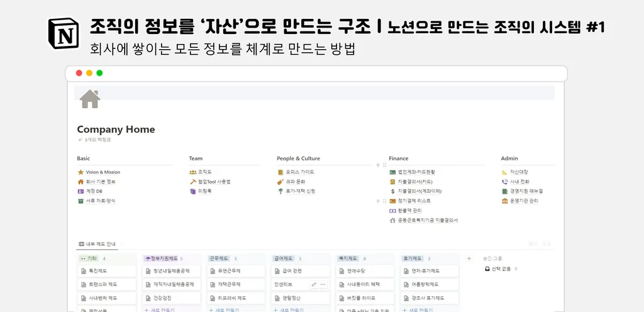Open the 특진제도 card
644x312 pixels.
107,271
